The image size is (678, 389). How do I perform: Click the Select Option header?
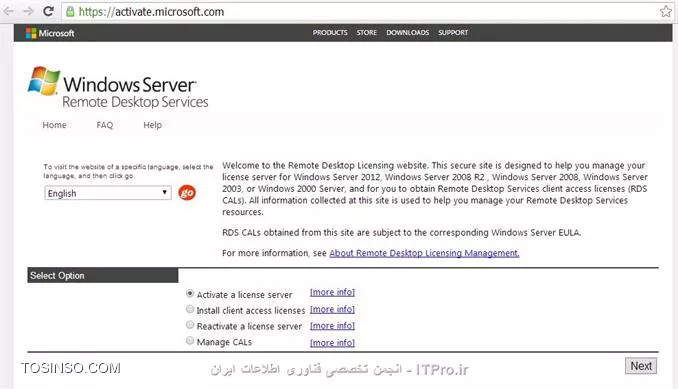coord(103,275)
